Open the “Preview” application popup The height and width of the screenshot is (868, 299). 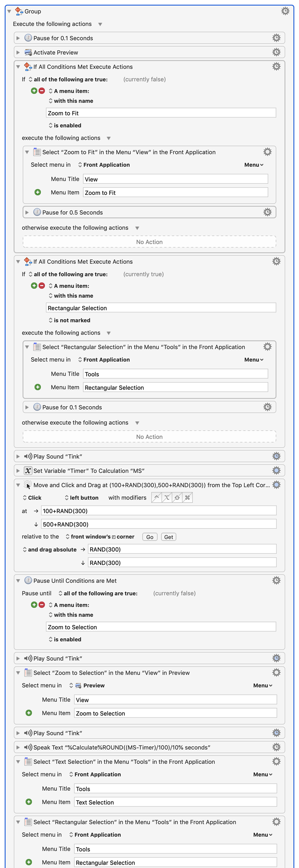[x=87, y=686]
